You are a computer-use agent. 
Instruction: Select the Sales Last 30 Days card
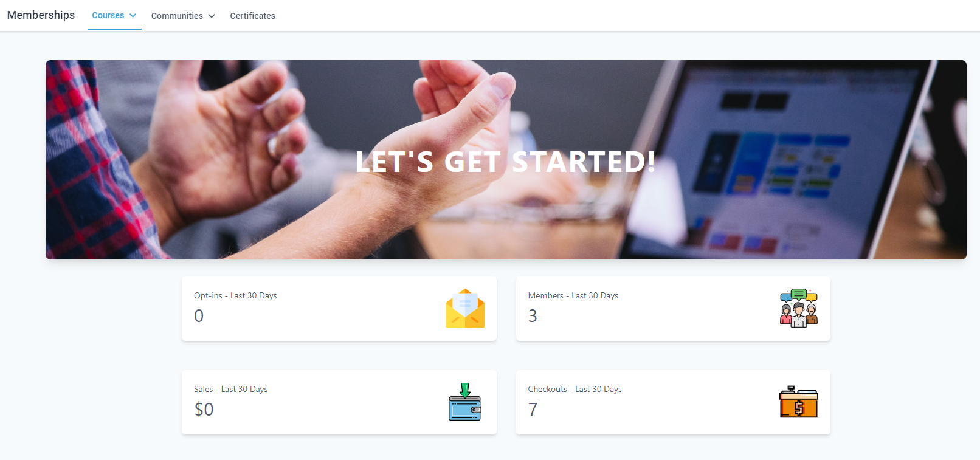[x=339, y=402]
